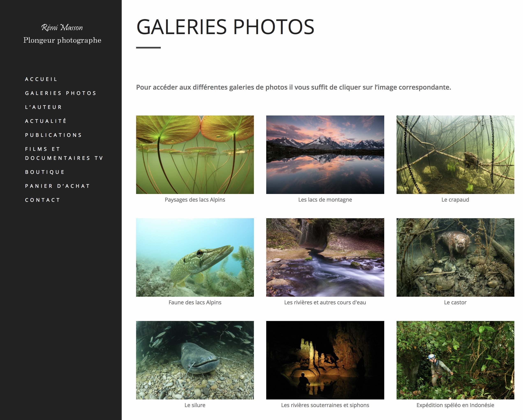Open Panier d'achat cart page
Viewport: 523px width, 420px height.
58,186
